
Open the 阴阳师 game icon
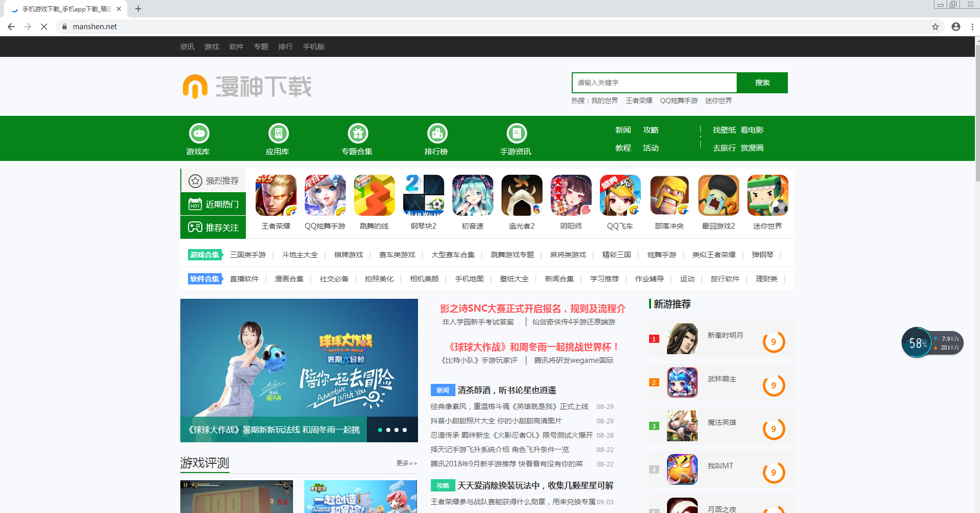[571, 195]
